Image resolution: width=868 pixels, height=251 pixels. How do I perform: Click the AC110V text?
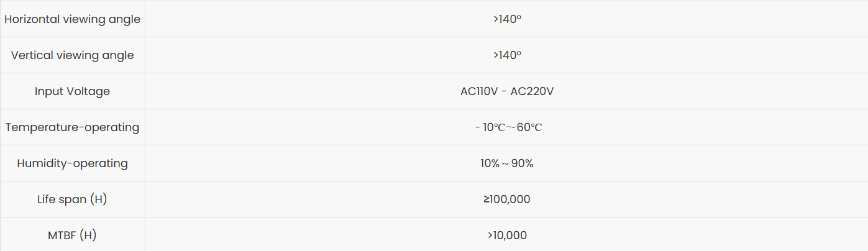pos(479,91)
